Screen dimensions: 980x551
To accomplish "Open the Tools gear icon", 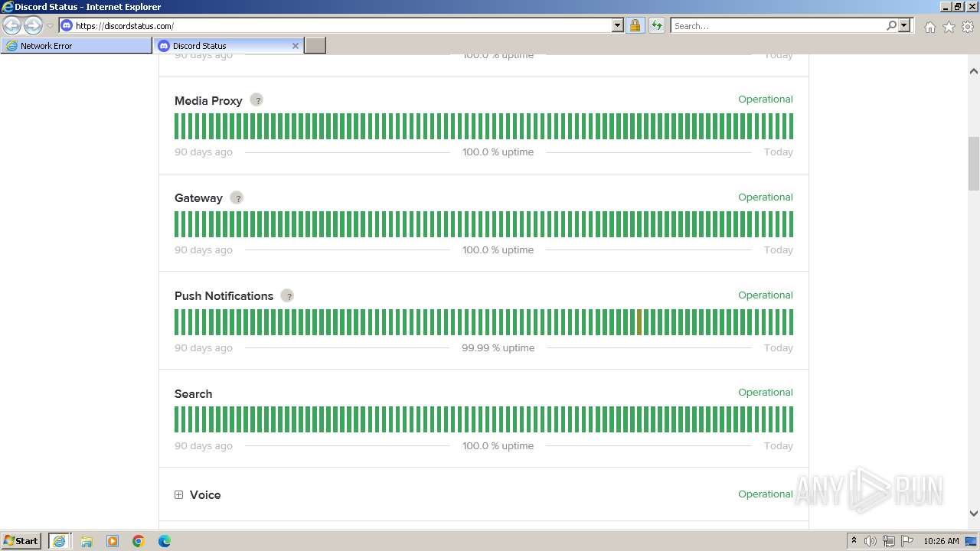I will (x=968, y=27).
